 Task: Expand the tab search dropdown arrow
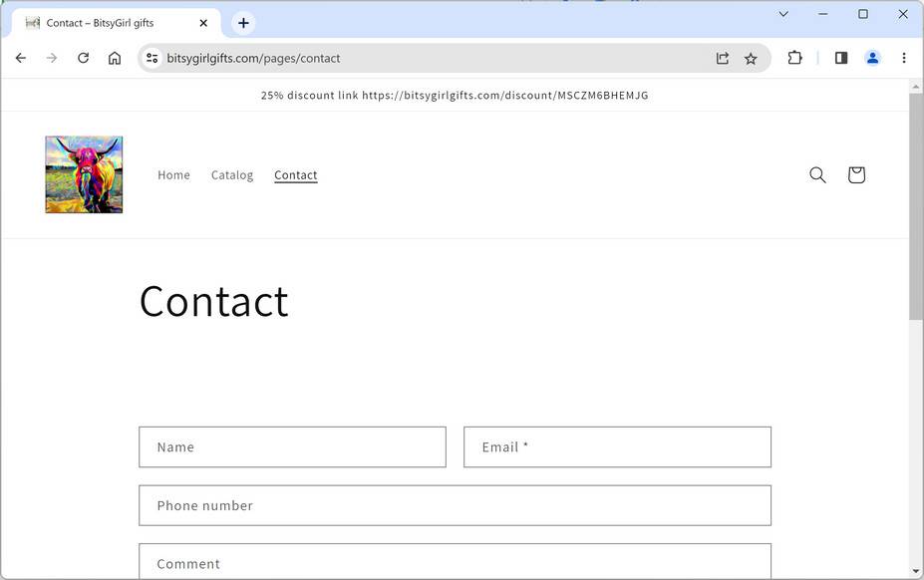(x=783, y=14)
